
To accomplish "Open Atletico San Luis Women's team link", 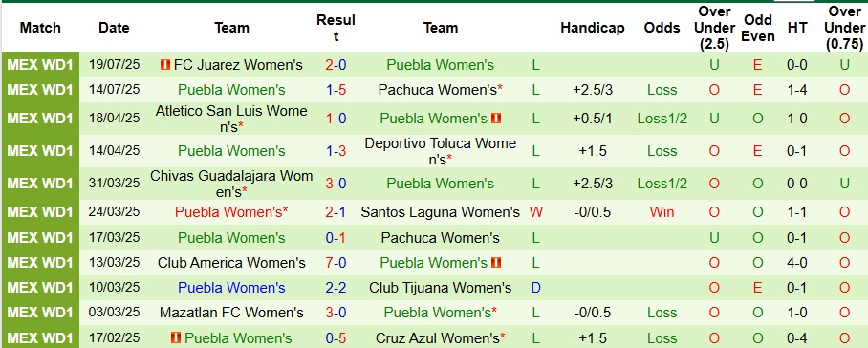I will [x=231, y=119].
